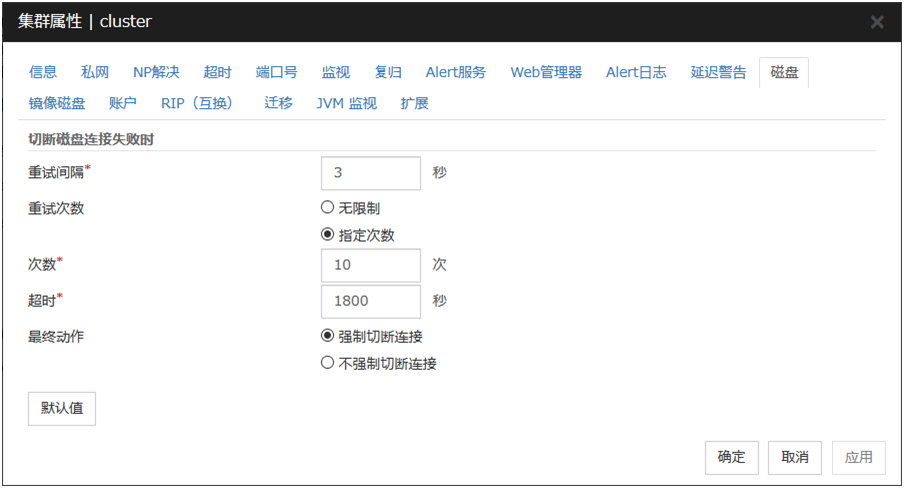Click the 超时 seconds input box
The image size is (904, 488).
[370, 301]
